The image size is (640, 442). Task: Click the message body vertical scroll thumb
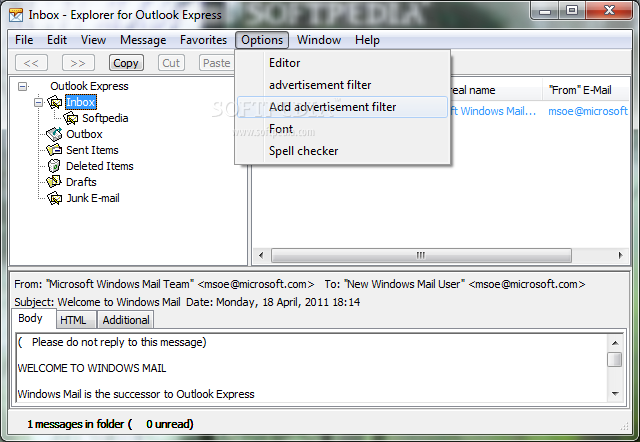pos(615,360)
